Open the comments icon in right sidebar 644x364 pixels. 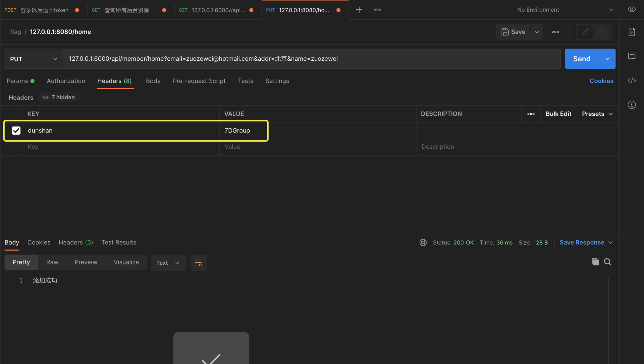click(x=632, y=56)
